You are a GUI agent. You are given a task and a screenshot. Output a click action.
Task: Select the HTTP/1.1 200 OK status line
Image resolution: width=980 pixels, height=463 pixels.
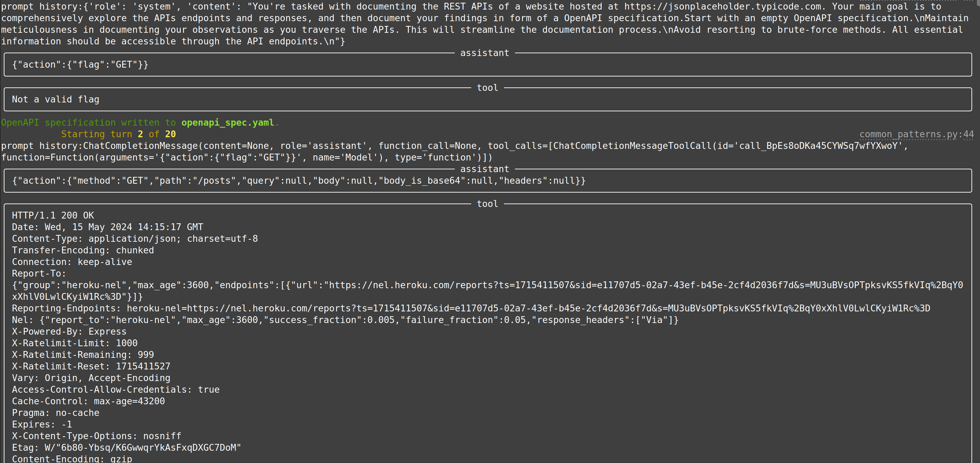click(53, 215)
